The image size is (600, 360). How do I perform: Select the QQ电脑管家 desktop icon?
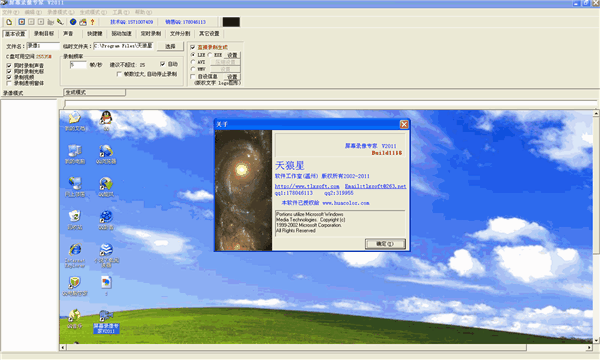[x=75, y=286]
